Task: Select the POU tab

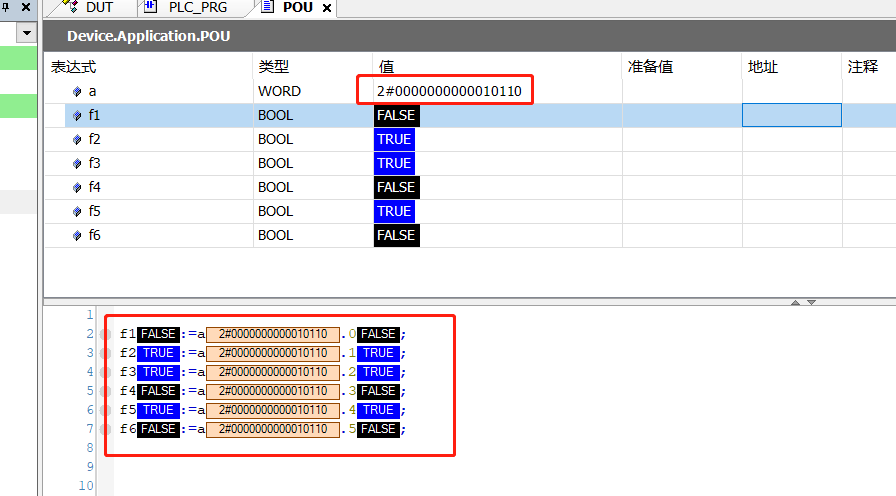Action: [298, 7]
